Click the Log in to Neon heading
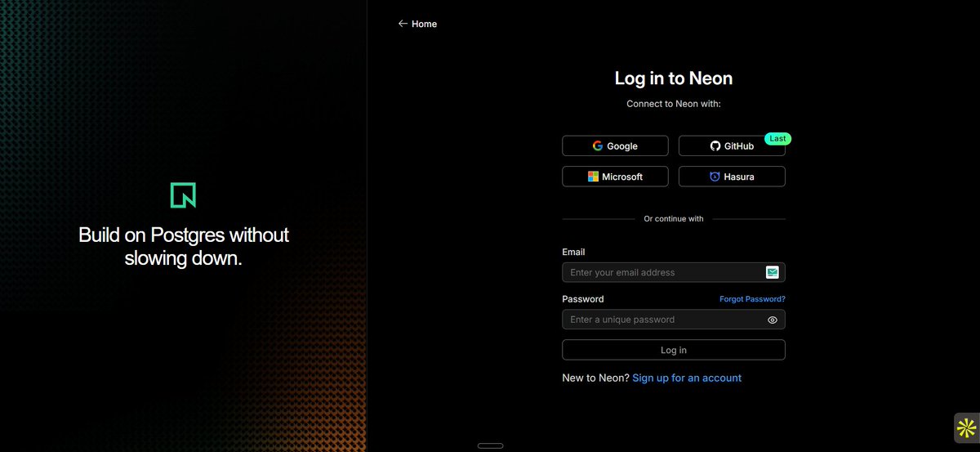980x452 pixels. pyautogui.click(x=674, y=78)
